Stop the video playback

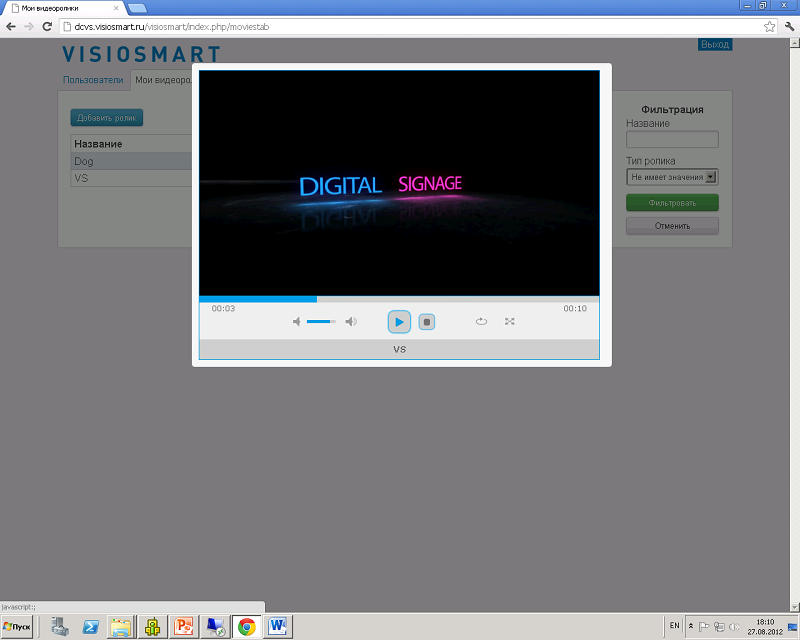427,322
